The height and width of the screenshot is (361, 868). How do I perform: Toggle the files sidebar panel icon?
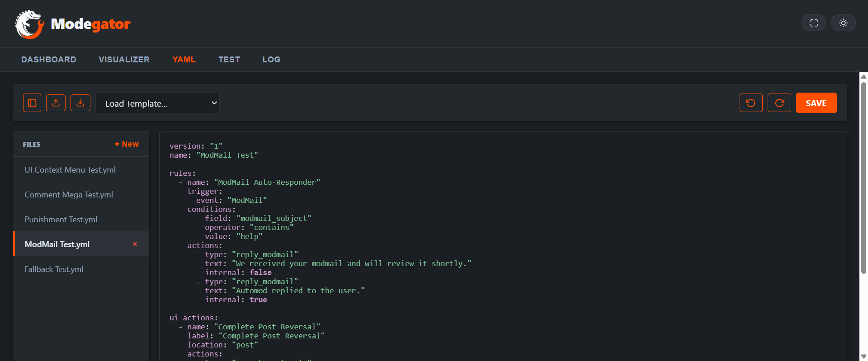tap(32, 103)
